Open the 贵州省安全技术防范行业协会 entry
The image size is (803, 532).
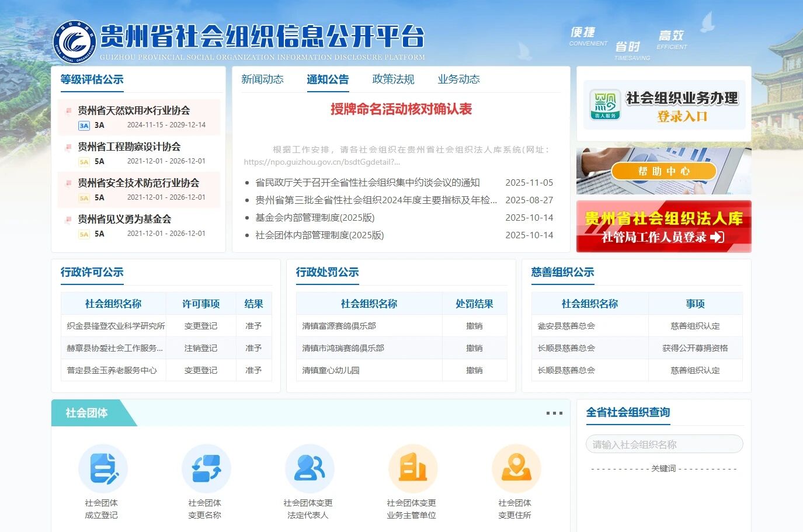point(138,183)
